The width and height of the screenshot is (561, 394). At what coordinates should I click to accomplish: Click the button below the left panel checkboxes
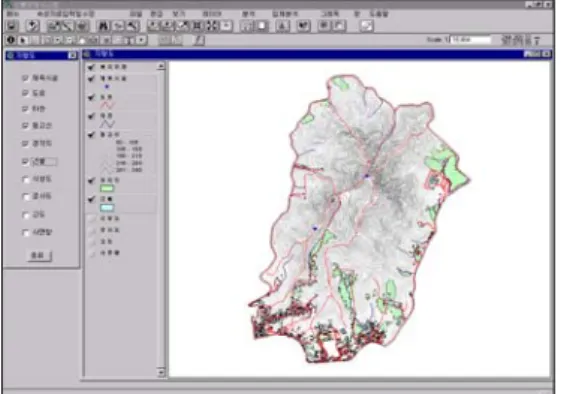(39, 255)
